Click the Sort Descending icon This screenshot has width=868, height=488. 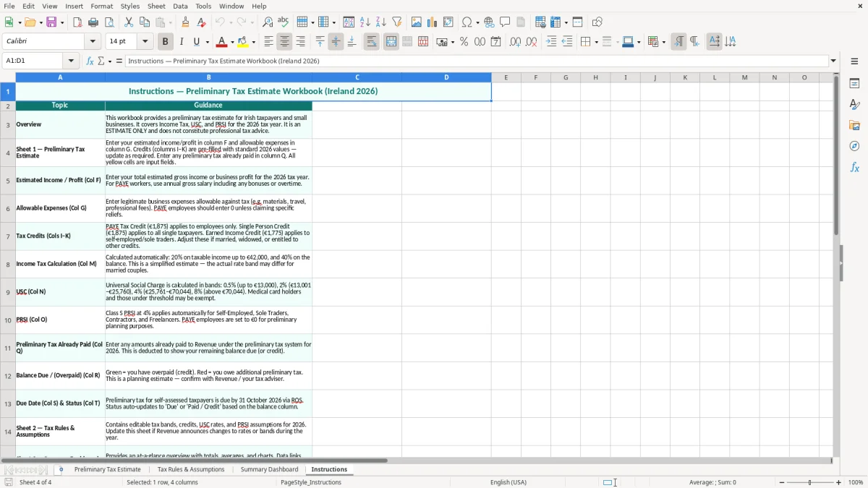(381, 22)
